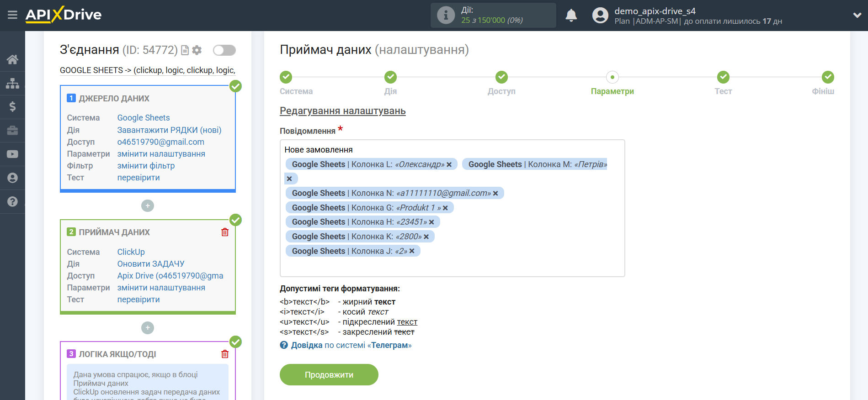Open o46519790@gmail.com access link
Screen dimensions: 868x400
pyautogui.click(x=161, y=142)
